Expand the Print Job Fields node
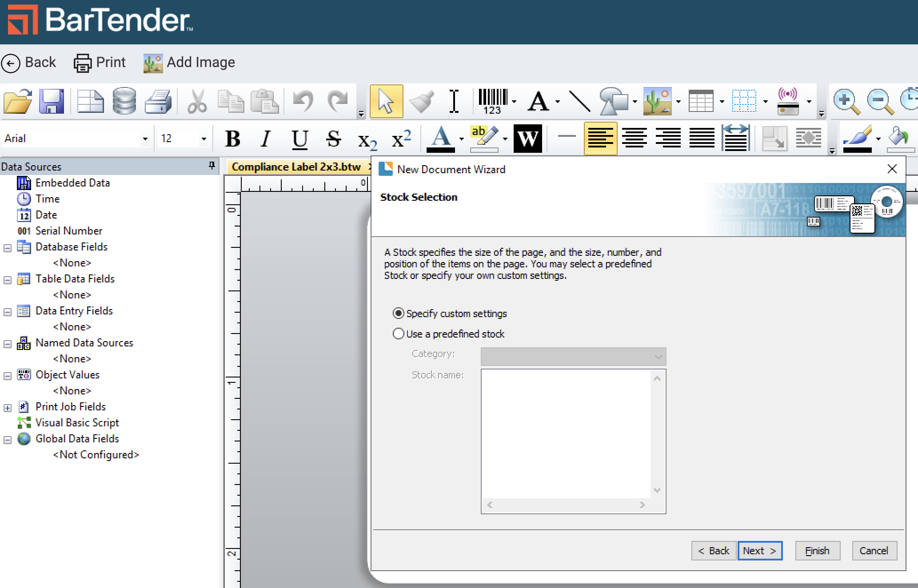This screenshot has height=588, width=918. pyautogui.click(x=8, y=408)
